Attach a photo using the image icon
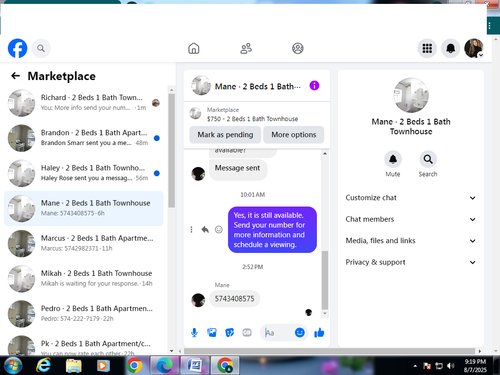500x375 pixels. tap(212, 332)
